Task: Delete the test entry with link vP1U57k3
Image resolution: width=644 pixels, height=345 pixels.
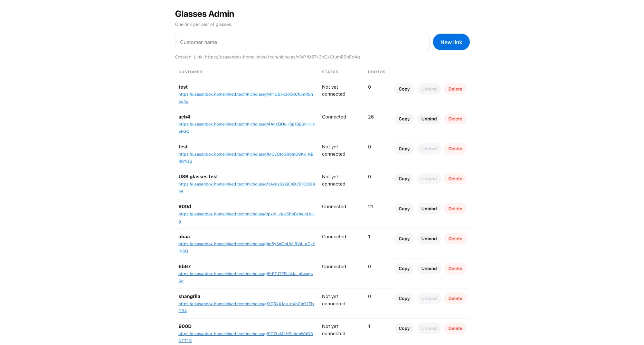Action: (x=455, y=89)
